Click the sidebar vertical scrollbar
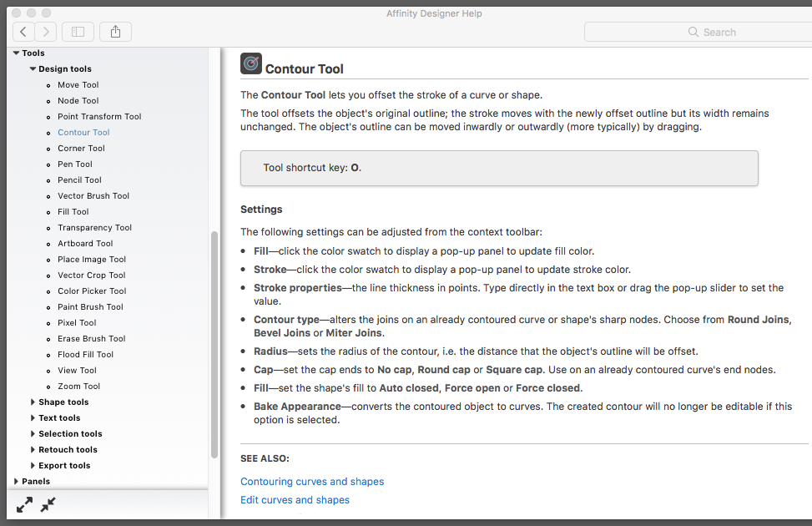Viewport: 812px width, 526px height. pyautogui.click(x=214, y=345)
